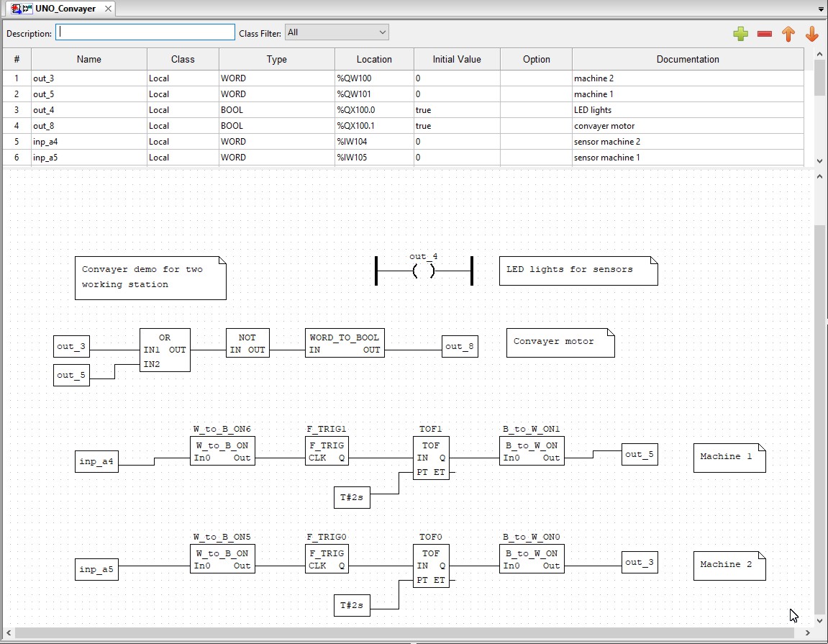Select the 'sensor machine 1' documentation cell
This screenshot has width=828, height=644.
tap(688, 158)
